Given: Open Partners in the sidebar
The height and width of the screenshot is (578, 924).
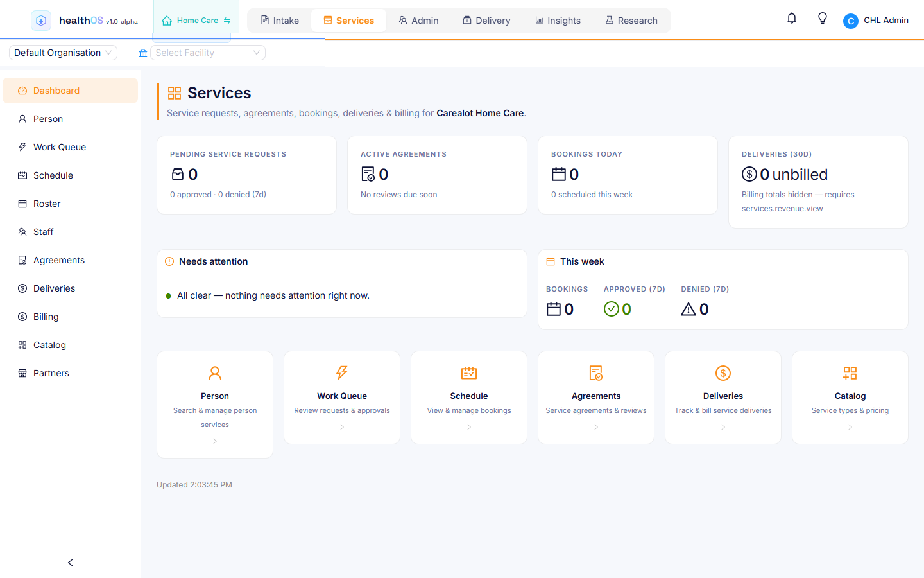Looking at the screenshot, I should [71, 373].
